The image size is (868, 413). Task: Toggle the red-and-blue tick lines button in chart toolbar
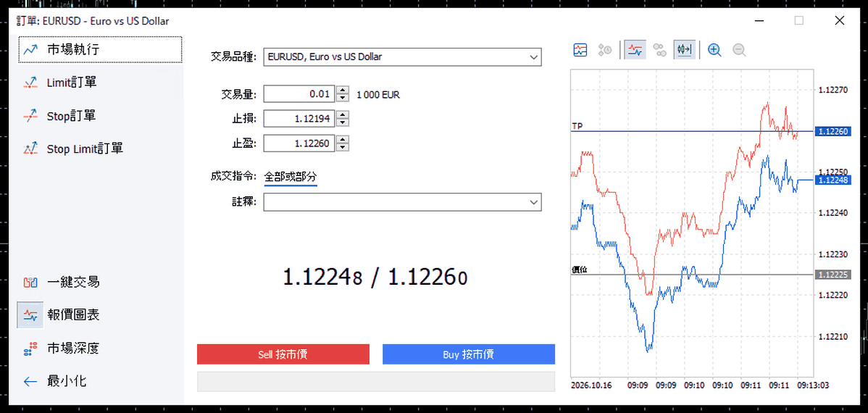pos(635,50)
